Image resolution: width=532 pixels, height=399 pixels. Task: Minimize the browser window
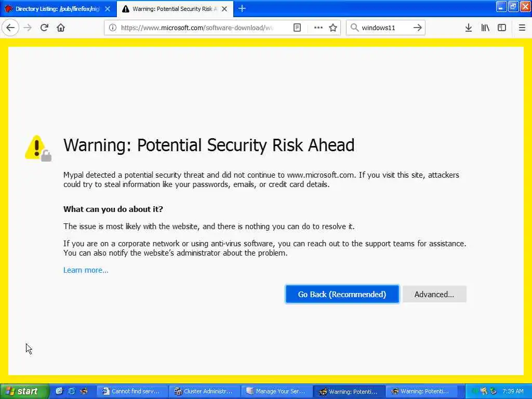pyautogui.click(x=501, y=6)
